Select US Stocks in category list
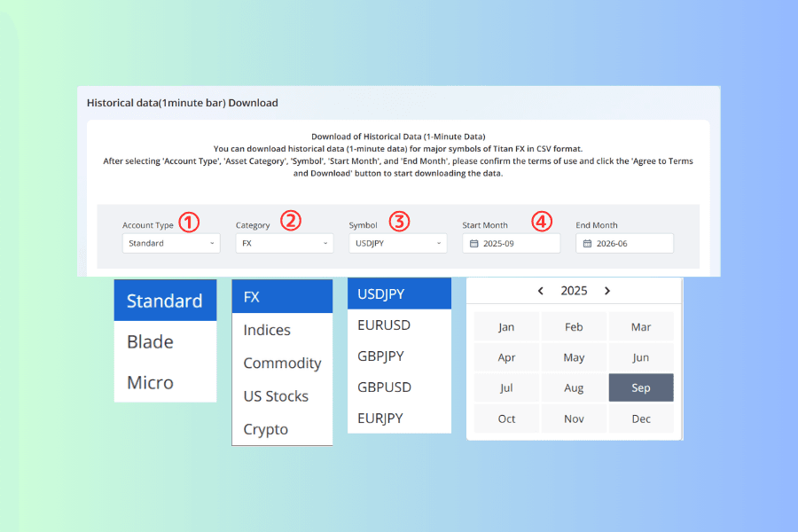Image resolution: width=798 pixels, height=532 pixels. [283, 396]
